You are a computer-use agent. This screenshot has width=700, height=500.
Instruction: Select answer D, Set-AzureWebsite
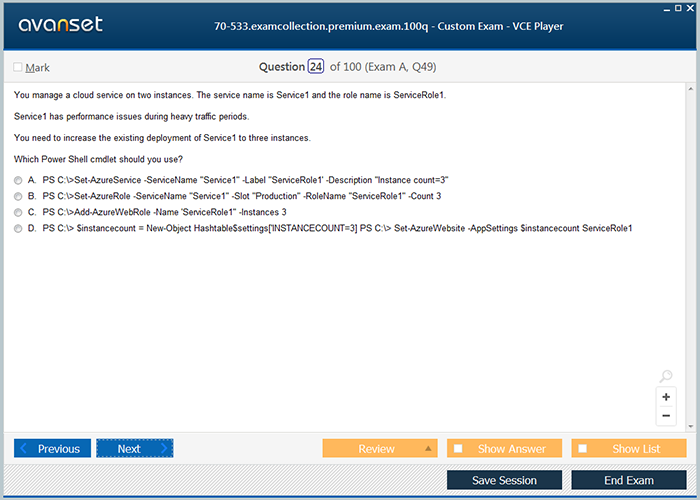pyautogui.click(x=18, y=229)
